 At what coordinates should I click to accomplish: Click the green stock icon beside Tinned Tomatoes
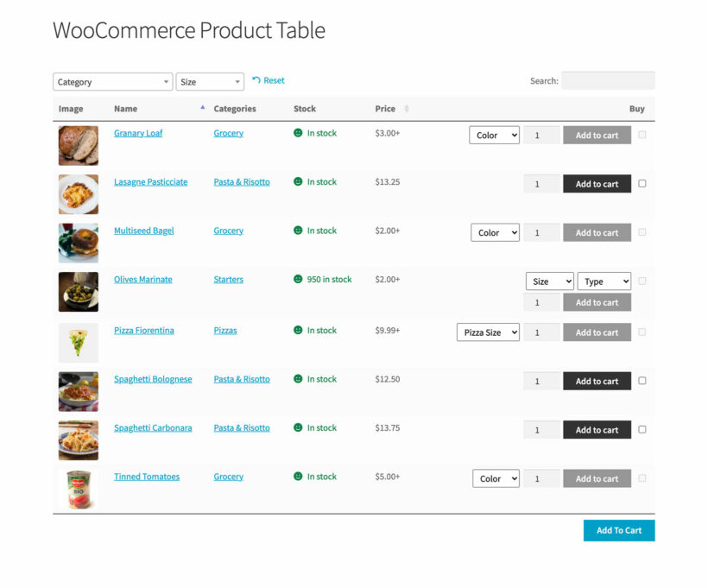[298, 477]
